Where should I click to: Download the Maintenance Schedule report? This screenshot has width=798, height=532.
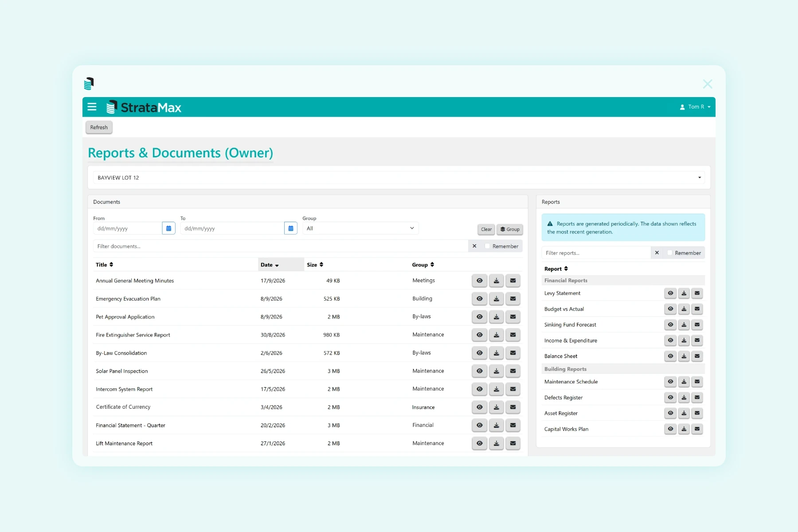tap(684, 382)
